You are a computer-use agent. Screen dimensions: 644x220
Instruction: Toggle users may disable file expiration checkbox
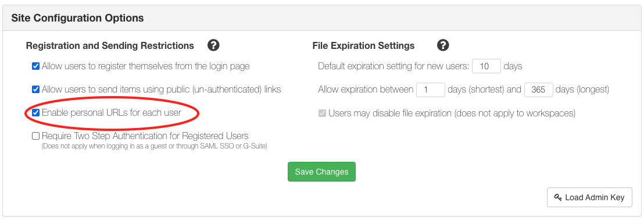(x=323, y=113)
